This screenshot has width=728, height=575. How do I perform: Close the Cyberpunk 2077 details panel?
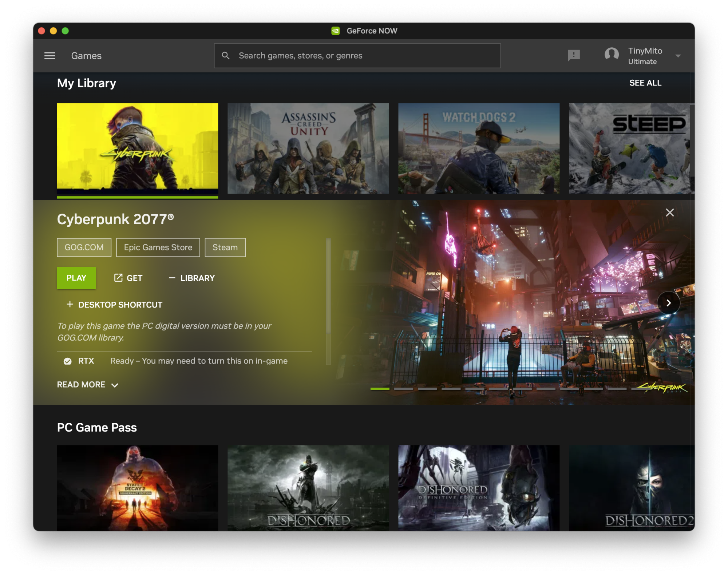[669, 213]
